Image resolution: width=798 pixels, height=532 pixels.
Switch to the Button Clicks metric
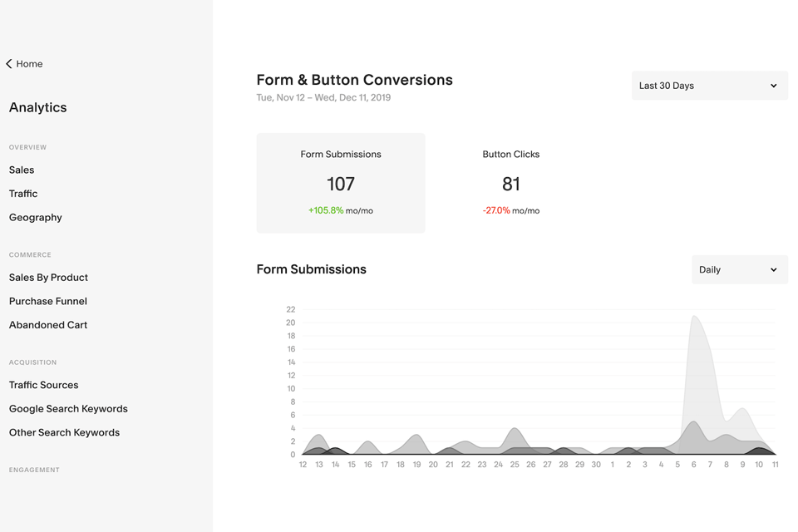tap(510, 183)
